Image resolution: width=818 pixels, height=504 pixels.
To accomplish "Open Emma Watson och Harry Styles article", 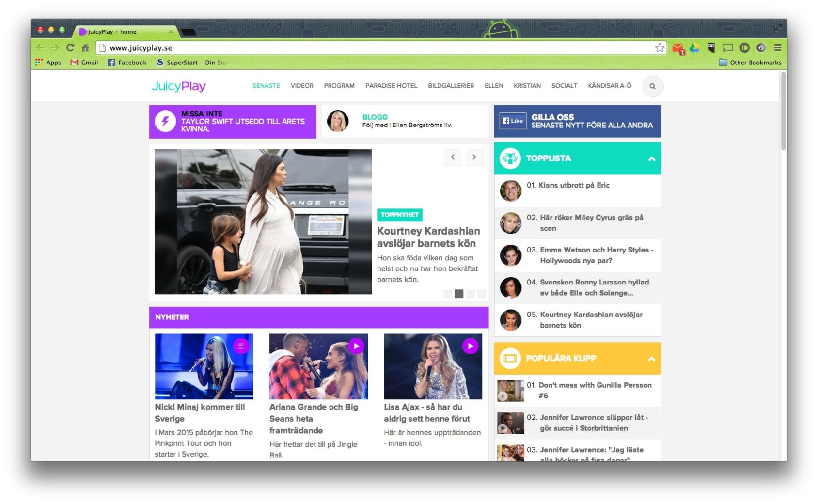I will coord(577,255).
